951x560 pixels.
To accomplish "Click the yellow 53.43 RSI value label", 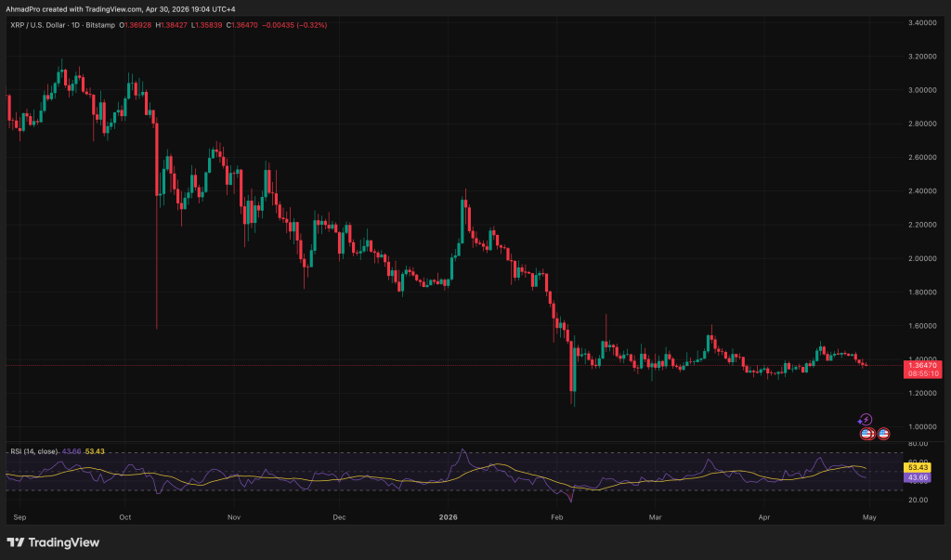I will point(918,468).
